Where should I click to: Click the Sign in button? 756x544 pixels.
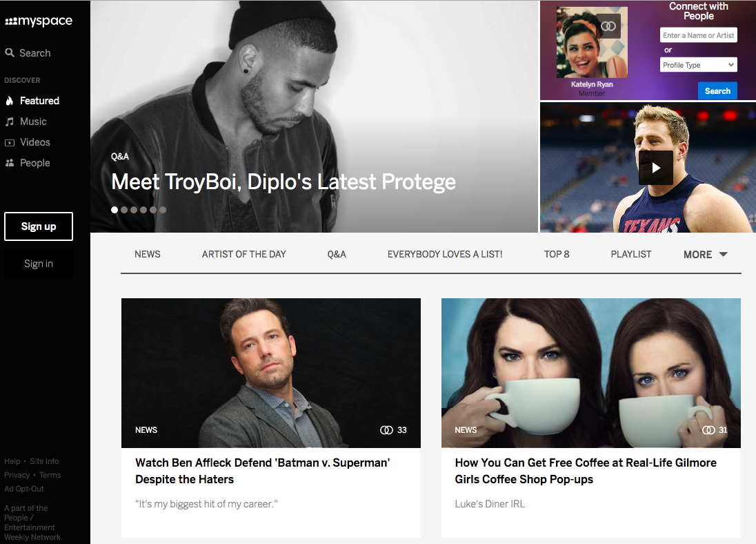click(x=39, y=264)
